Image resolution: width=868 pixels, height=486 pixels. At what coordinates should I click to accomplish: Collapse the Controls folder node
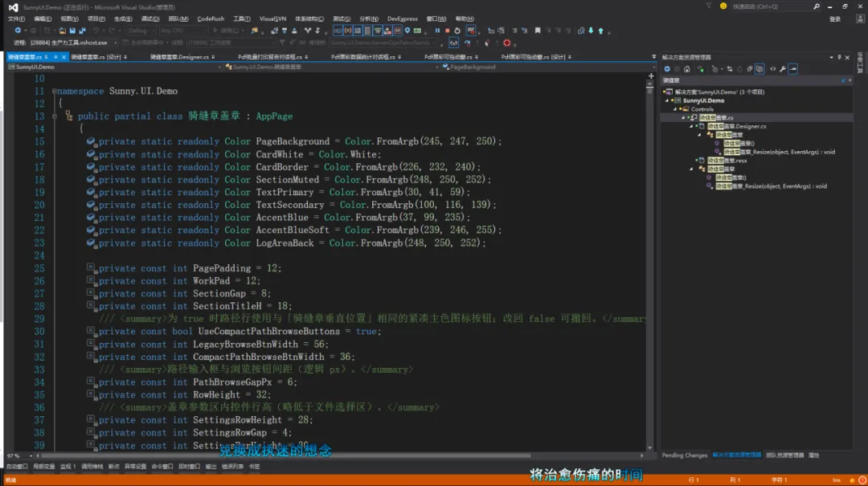[675, 109]
